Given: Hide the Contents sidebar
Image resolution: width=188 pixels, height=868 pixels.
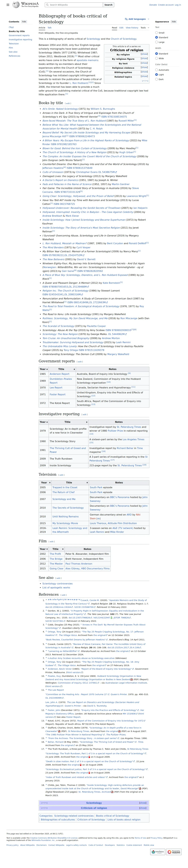Looking at the screenshot, I should (24, 22).
